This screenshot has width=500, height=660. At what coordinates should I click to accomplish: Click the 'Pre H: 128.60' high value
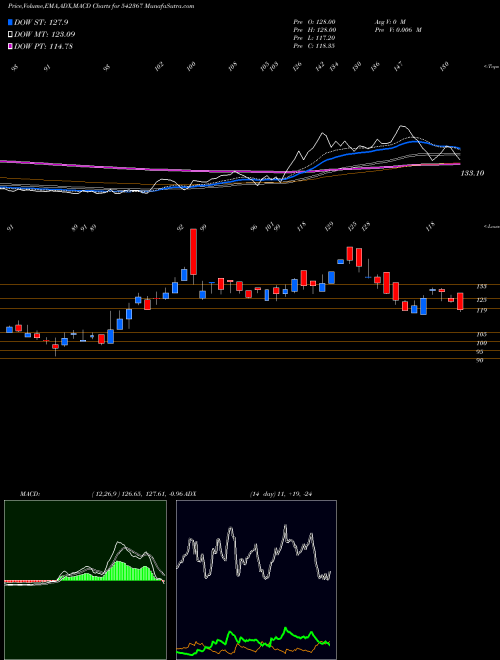[315, 29]
